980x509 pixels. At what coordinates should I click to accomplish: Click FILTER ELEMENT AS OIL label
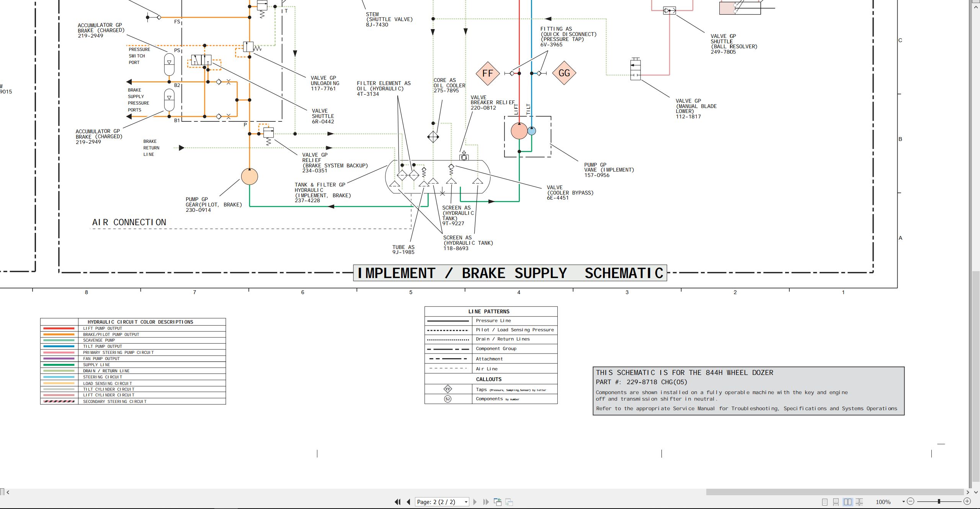[384, 88]
